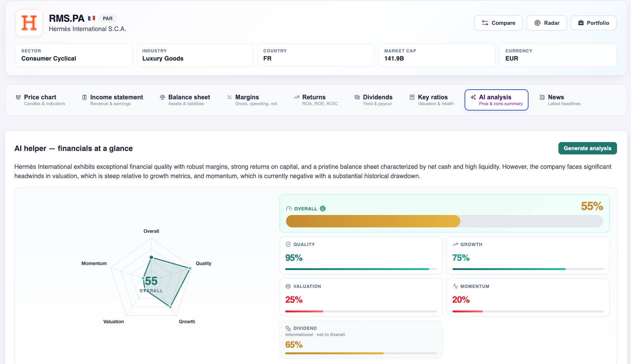
Task: Click the Quality 95% progress bar
Action: 361,269
